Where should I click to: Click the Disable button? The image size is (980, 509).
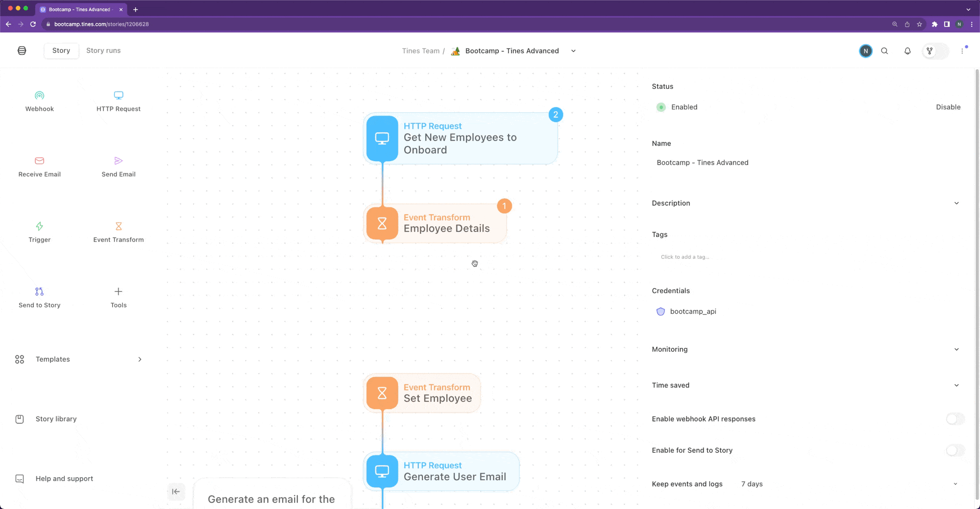tap(948, 107)
